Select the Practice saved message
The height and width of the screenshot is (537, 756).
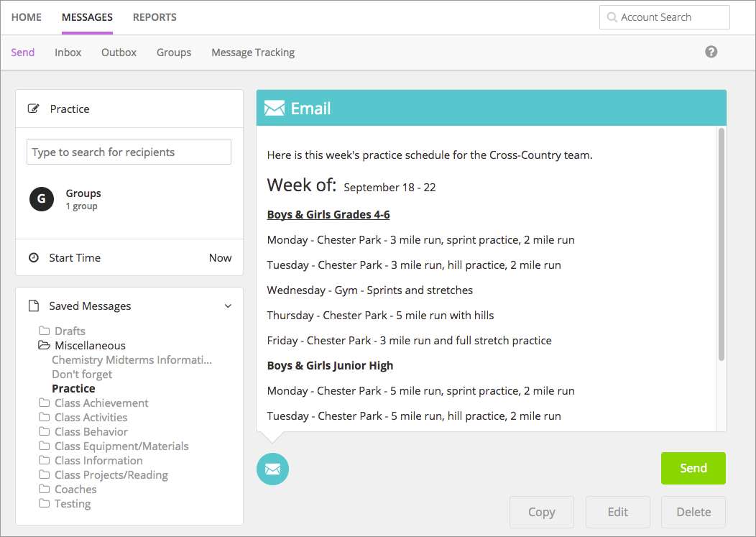[73, 388]
